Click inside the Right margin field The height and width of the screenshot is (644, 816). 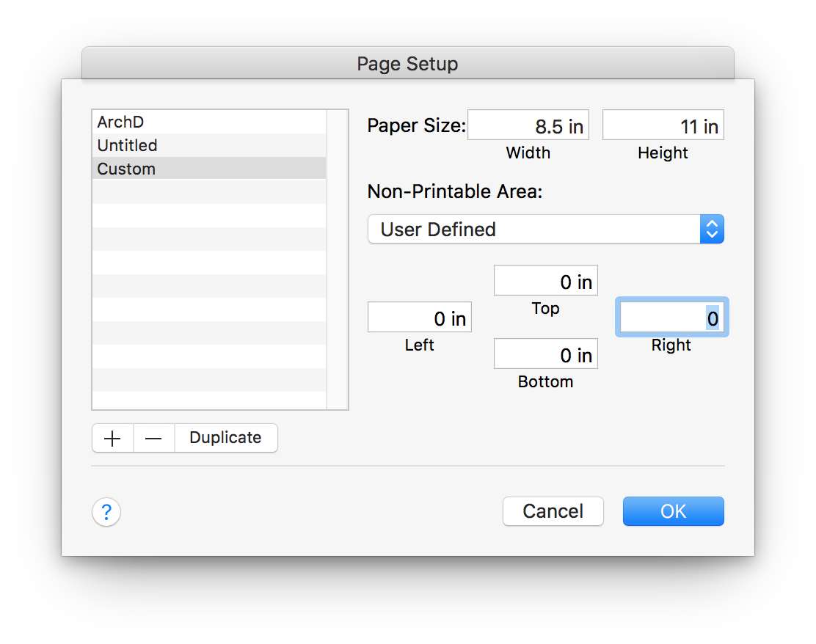tap(671, 318)
